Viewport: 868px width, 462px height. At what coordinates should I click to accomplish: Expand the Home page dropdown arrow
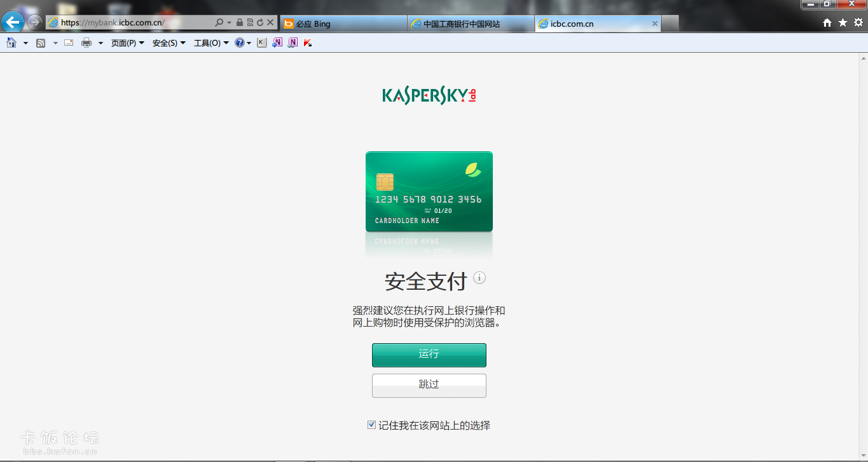[25, 43]
